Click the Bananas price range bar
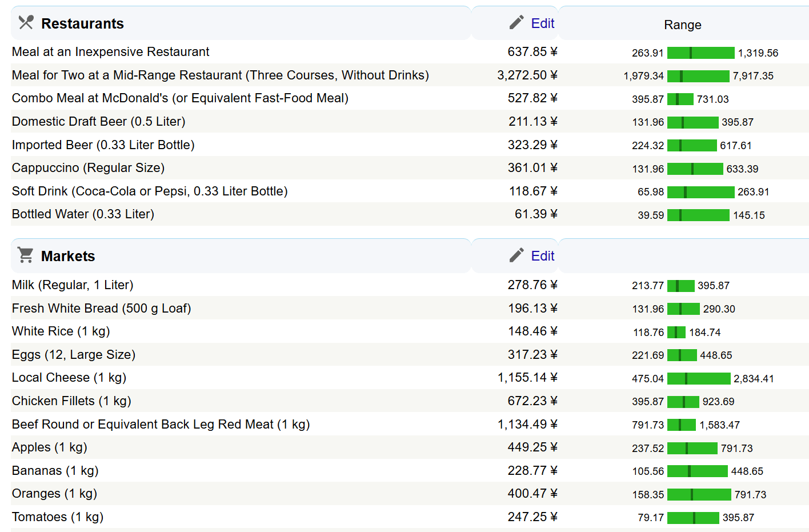The image size is (809, 532). tap(697, 471)
